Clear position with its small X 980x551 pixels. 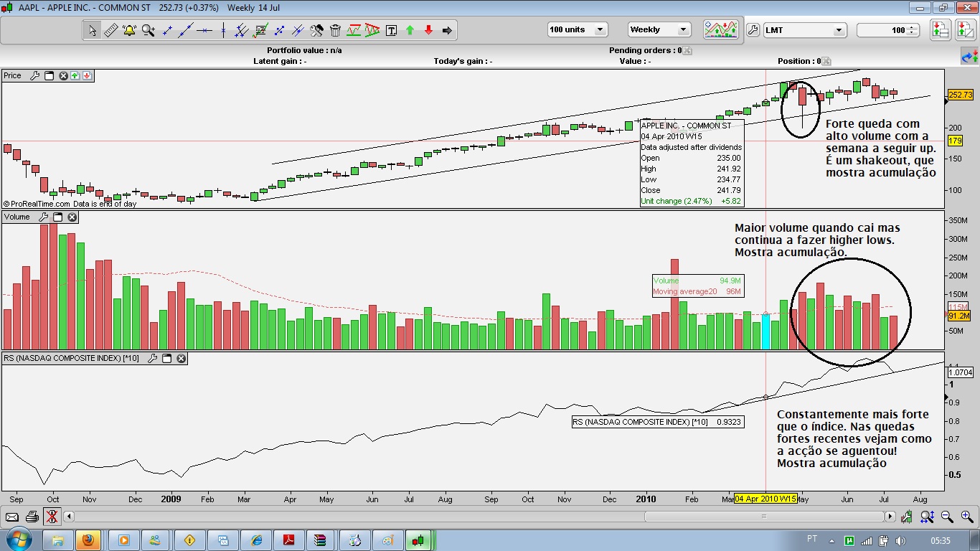click(826, 62)
